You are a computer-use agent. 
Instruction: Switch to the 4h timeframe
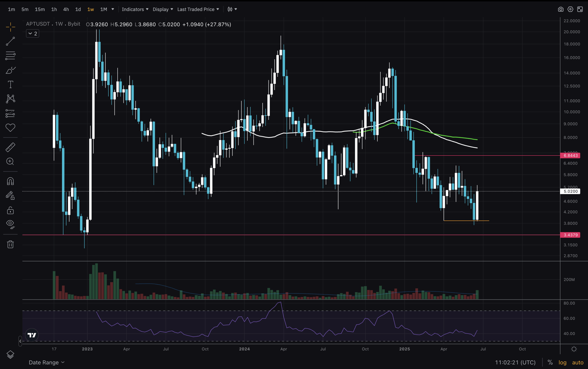[66, 9]
